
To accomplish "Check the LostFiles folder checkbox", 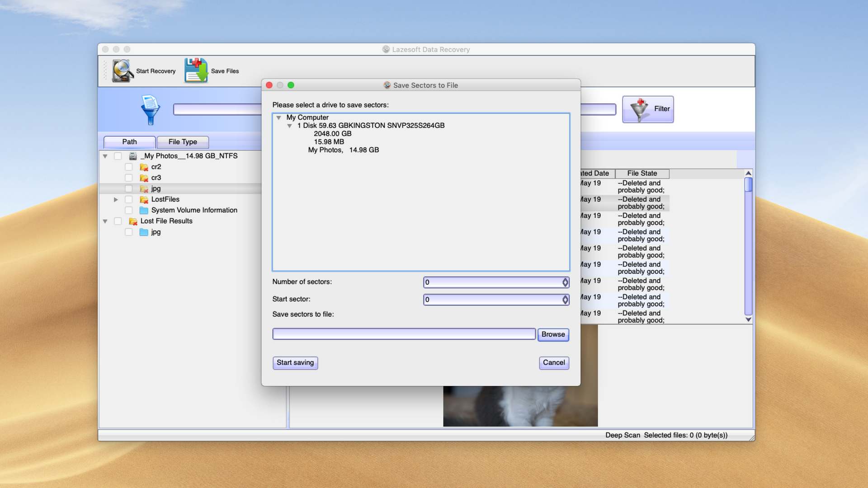I will pos(129,199).
